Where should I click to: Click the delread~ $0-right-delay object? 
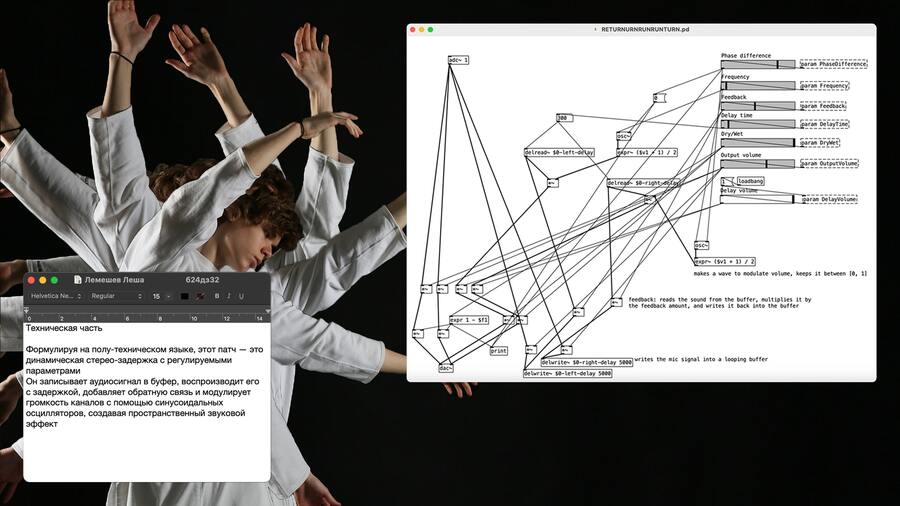tap(643, 183)
